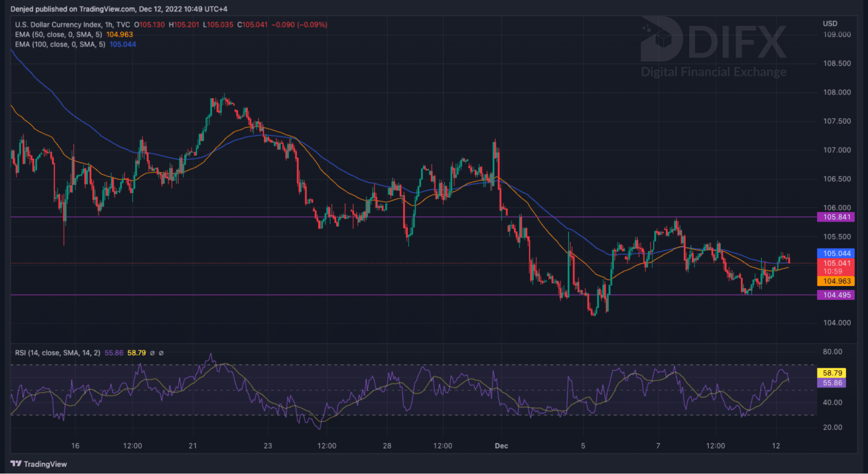The image size is (868, 474).
Task: Click the second ∅ symbol in RSI legend
Action: [161, 353]
